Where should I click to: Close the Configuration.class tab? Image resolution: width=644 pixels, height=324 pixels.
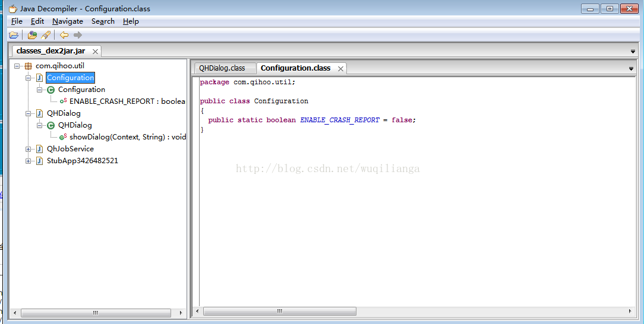click(340, 68)
